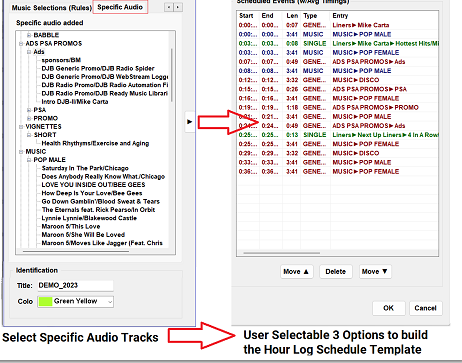Select DJB Generic Promo/DJB Radio Spider
The height and width of the screenshot is (363, 462).
tap(98, 68)
